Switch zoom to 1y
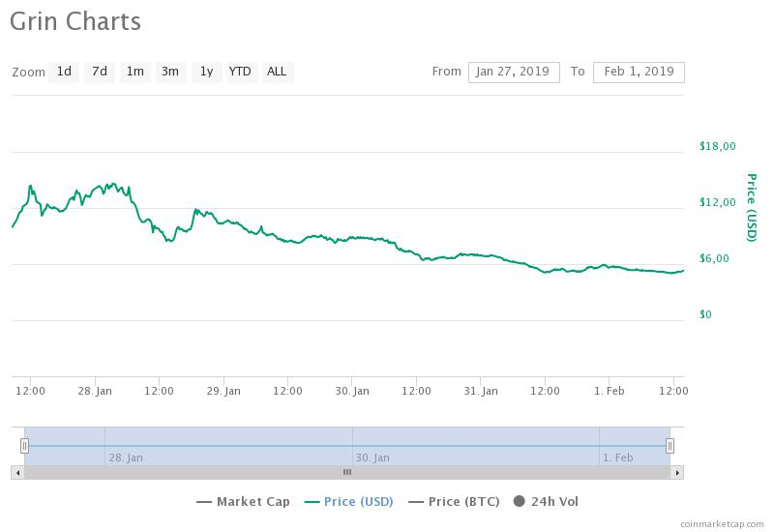 pyautogui.click(x=205, y=72)
